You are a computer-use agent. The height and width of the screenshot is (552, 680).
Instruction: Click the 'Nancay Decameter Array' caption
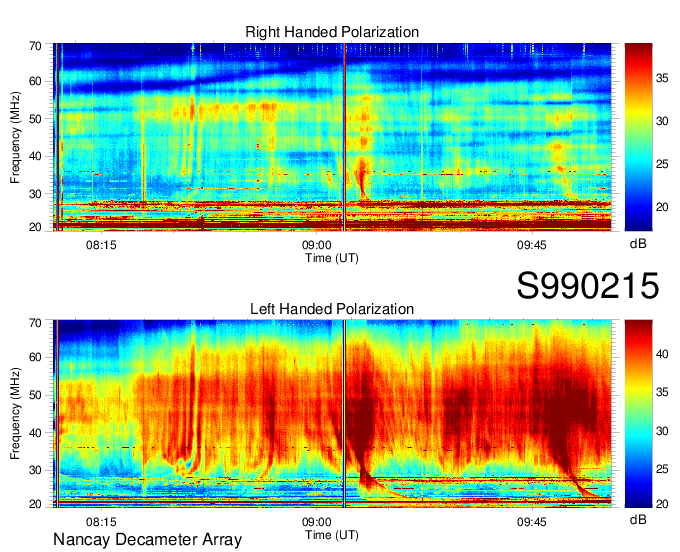[x=147, y=540]
